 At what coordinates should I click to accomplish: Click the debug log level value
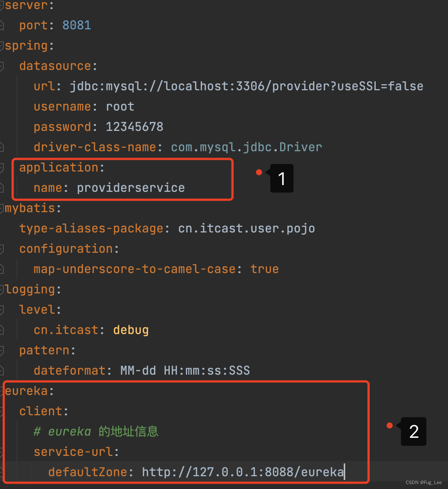coord(131,330)
